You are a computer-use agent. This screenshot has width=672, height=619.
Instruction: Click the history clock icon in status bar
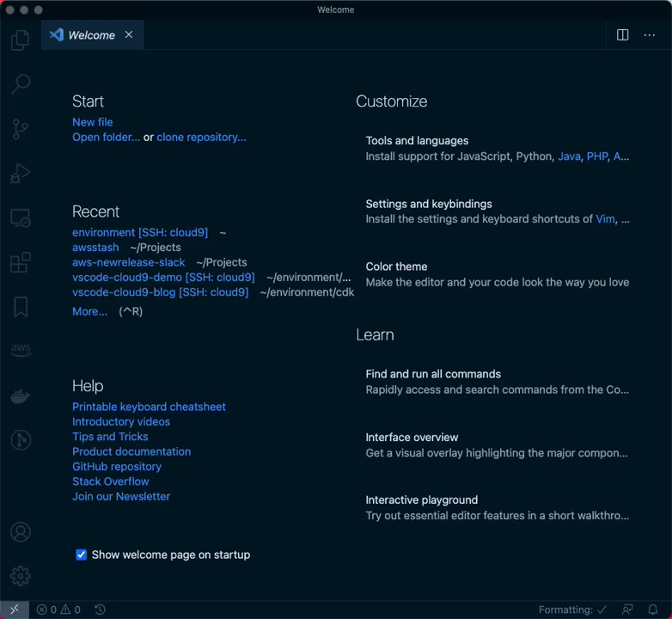[x=100, y=610]
